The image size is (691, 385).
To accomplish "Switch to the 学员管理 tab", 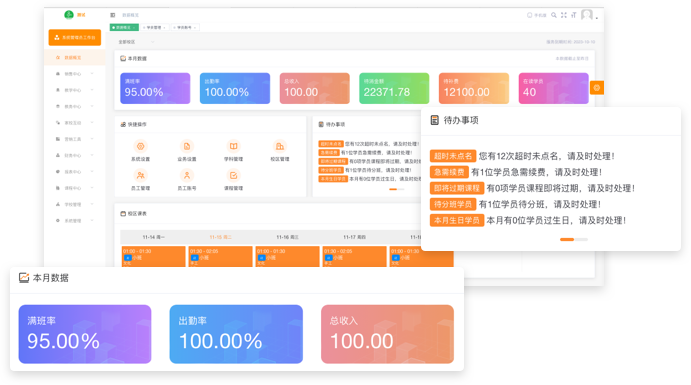I will pyautogui.click(x=154, y=27).
